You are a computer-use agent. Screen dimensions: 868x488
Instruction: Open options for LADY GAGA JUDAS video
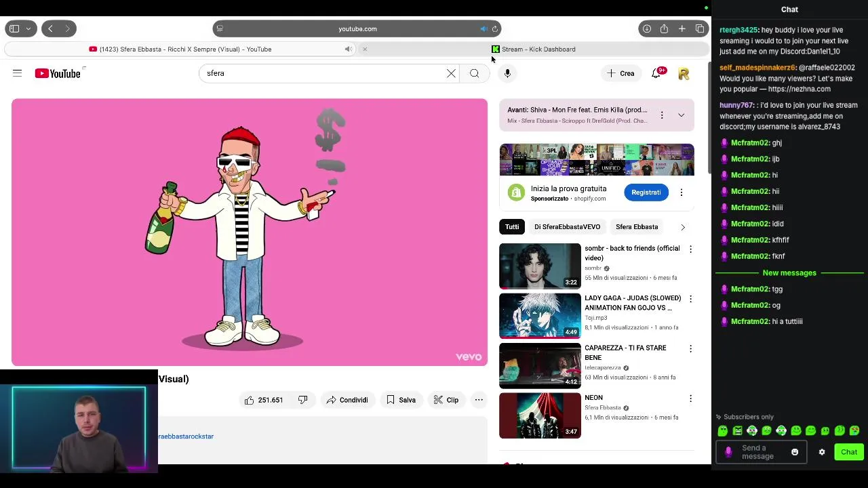tap(690, 299)
